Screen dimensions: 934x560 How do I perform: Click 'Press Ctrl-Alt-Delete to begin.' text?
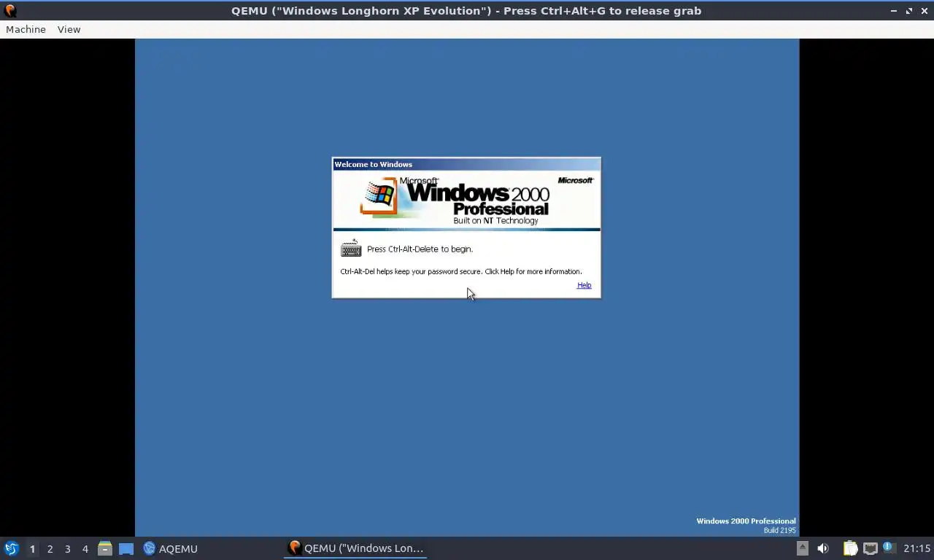(x=420, y=249)
